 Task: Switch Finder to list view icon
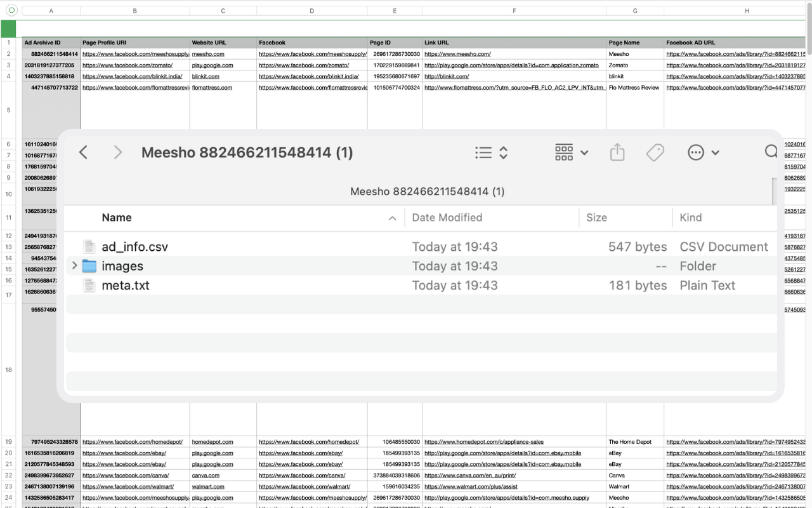point(483,152)
